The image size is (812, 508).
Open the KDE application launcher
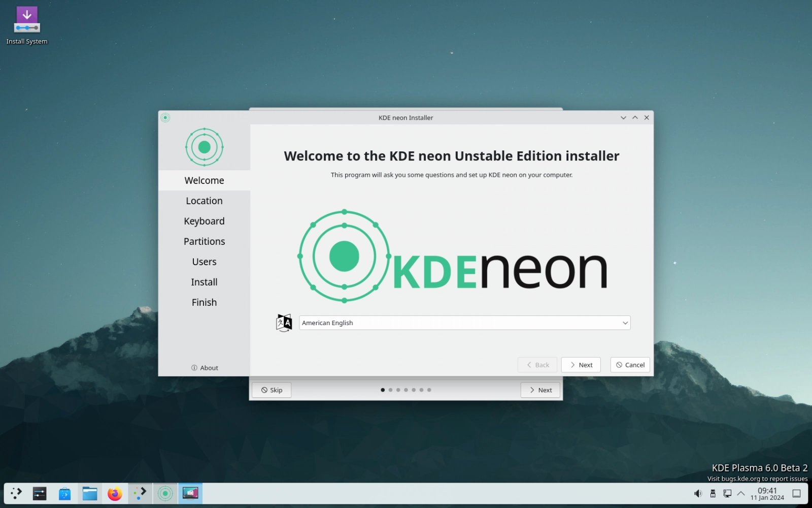[x=16, y=493]
